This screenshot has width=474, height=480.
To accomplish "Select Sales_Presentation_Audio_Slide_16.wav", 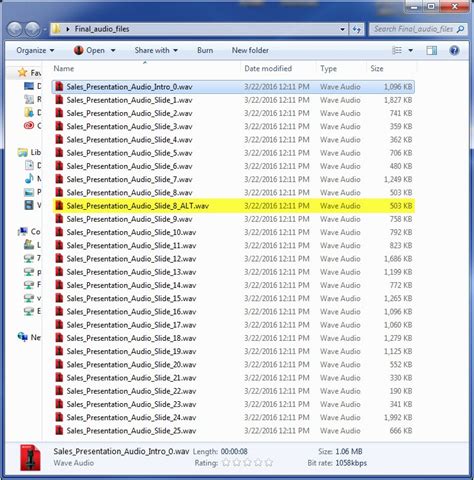I will [233, 311].
